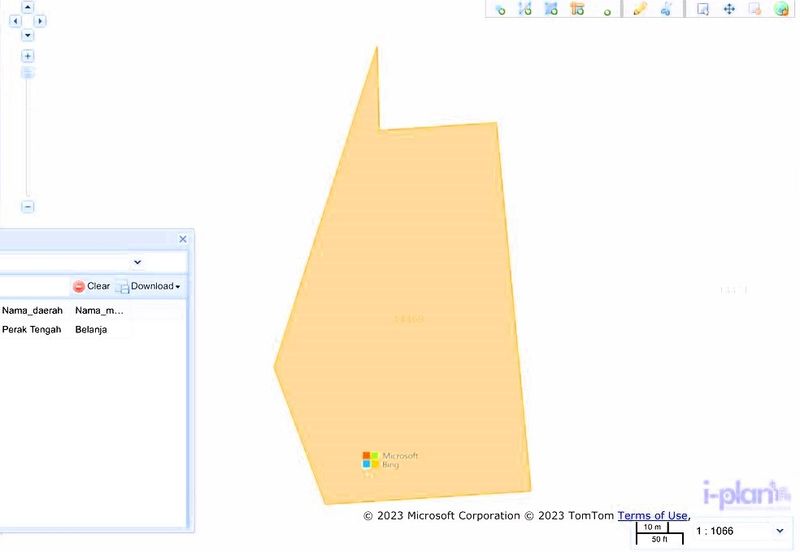This screenshot has width=800, height=552.
Task: Activate the four-arrow pan tool
Action: (x=729, y=9)
